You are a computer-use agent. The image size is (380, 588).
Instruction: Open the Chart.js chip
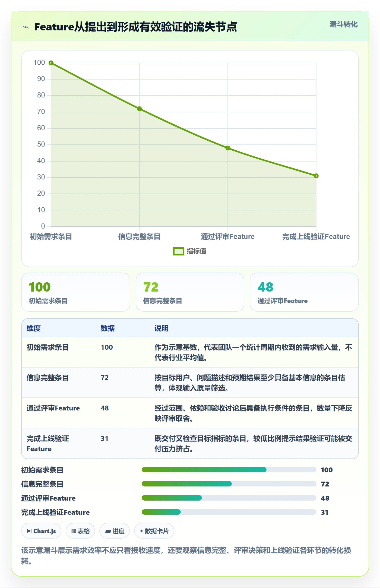click(41, 531)
